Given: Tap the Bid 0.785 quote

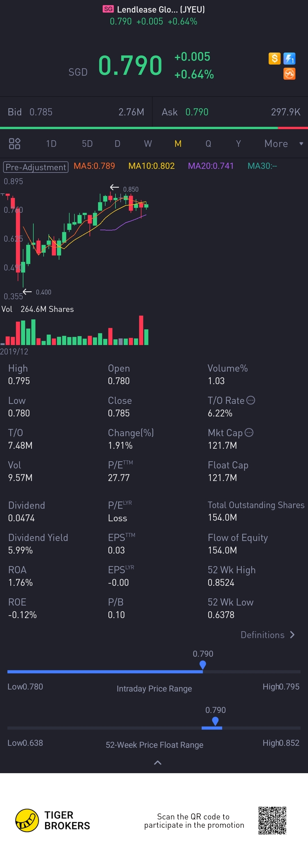Looking at the screenshot, I should [x=76, y=112].
